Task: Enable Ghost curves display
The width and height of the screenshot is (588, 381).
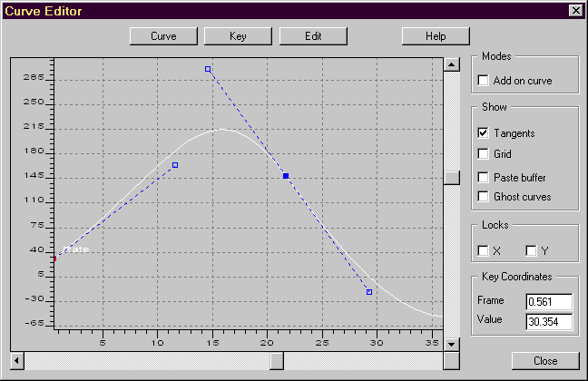Action: (x=483, y=197)
